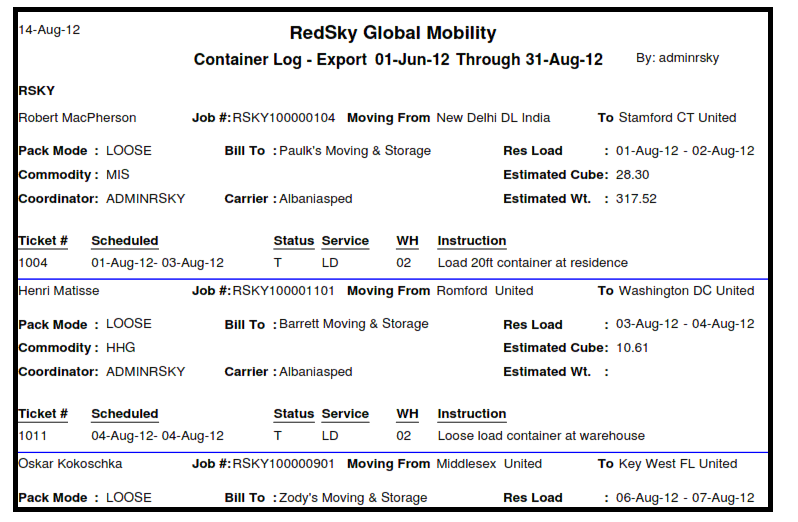Select job number RSKY100000901
Viewport: 798px width, 522px height.
[283, 463]
